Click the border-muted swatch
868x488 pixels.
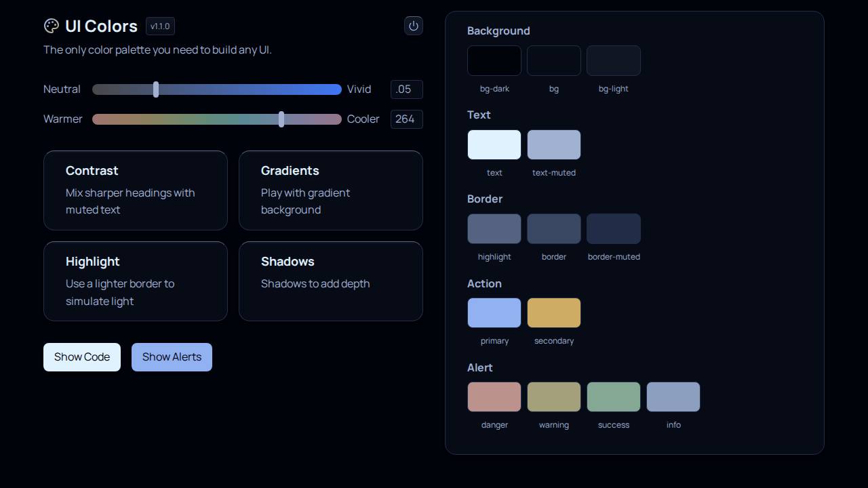click(613, 228)
